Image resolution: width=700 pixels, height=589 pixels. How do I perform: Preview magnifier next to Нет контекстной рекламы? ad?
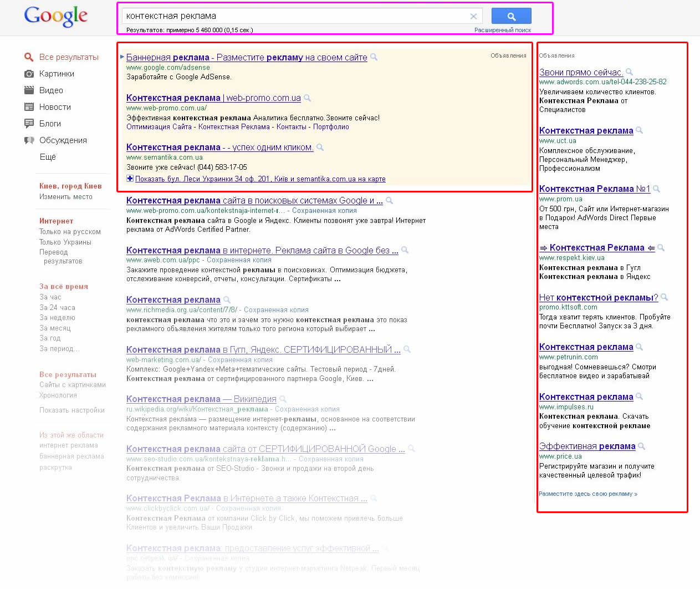coord(665,298)
